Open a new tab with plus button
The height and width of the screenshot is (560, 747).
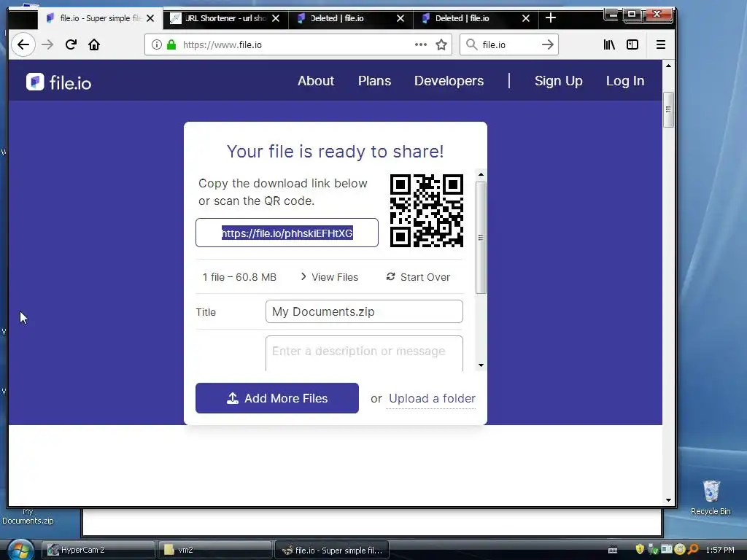point(551,18)
